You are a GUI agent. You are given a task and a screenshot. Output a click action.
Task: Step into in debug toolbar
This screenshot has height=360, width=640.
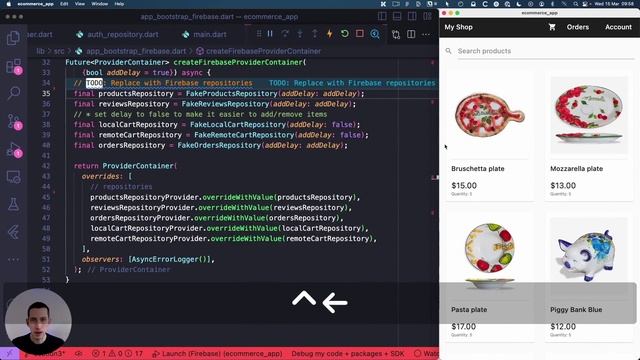300,34
